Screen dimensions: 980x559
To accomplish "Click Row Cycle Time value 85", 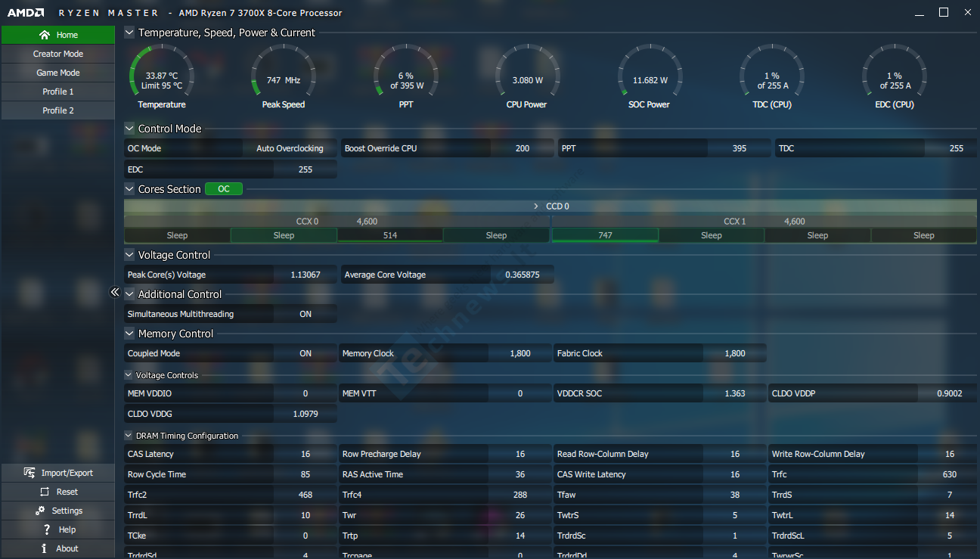I will (305, 474).
